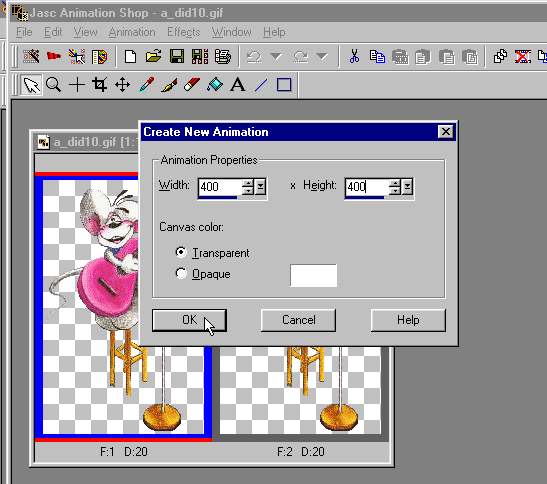Click the Save As filmstrip disk icon
Viewport: 547px width, 484px height.
point(200,56)
